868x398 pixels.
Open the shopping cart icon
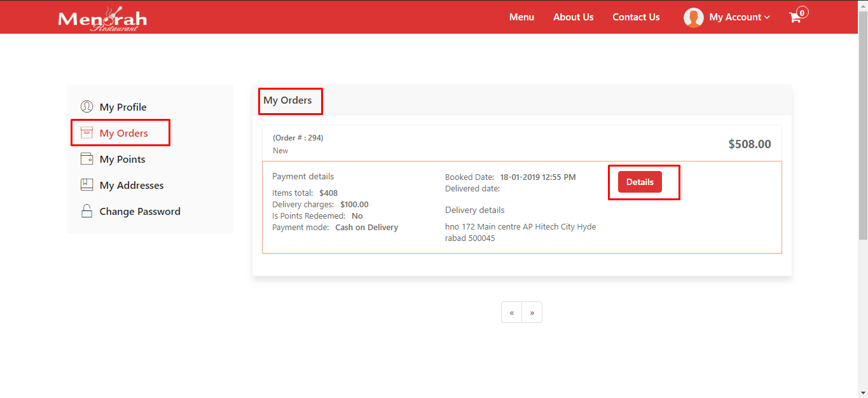click(795, 18)
